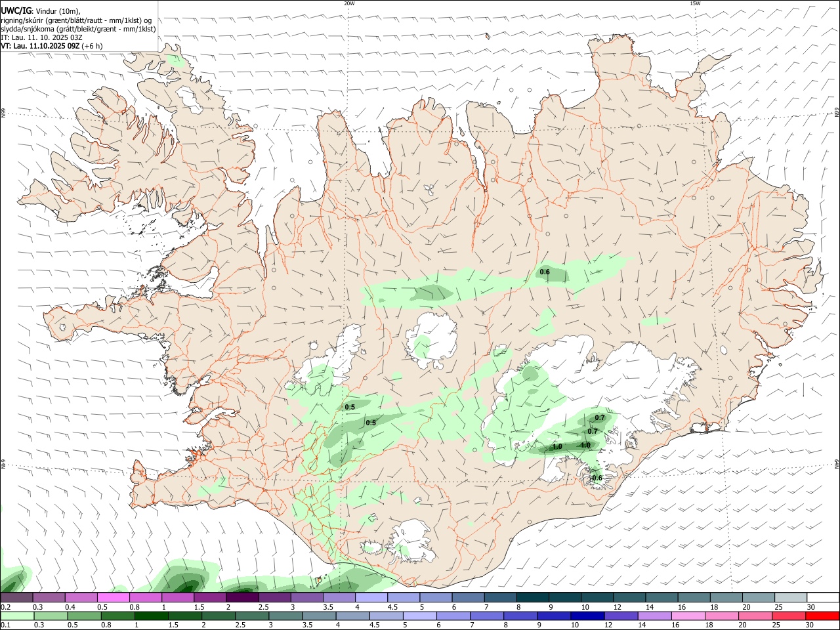Pick the dark green 1–1.5 rain legend swatch
Screen dimensions: 840x630
click(x=151, y=616)
